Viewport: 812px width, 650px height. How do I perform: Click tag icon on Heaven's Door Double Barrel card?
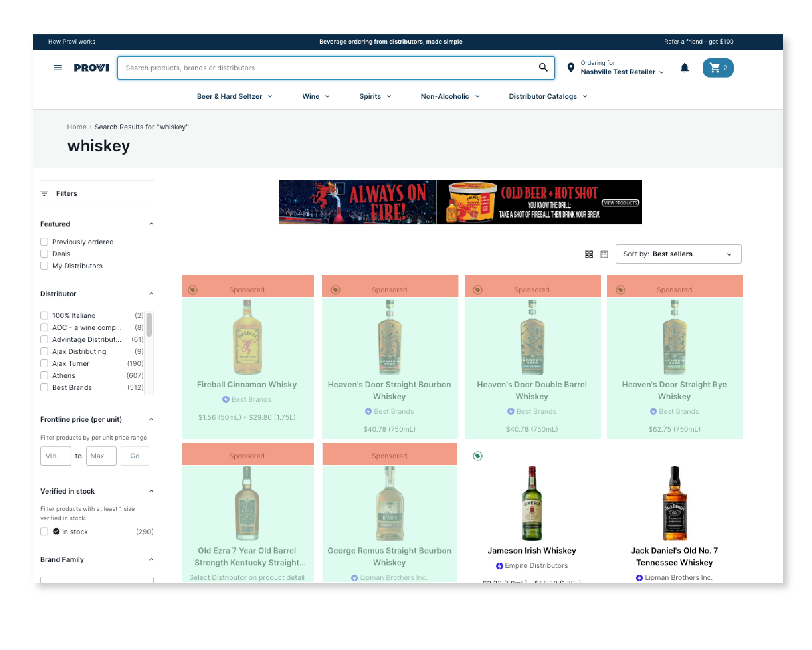point(478,290)
